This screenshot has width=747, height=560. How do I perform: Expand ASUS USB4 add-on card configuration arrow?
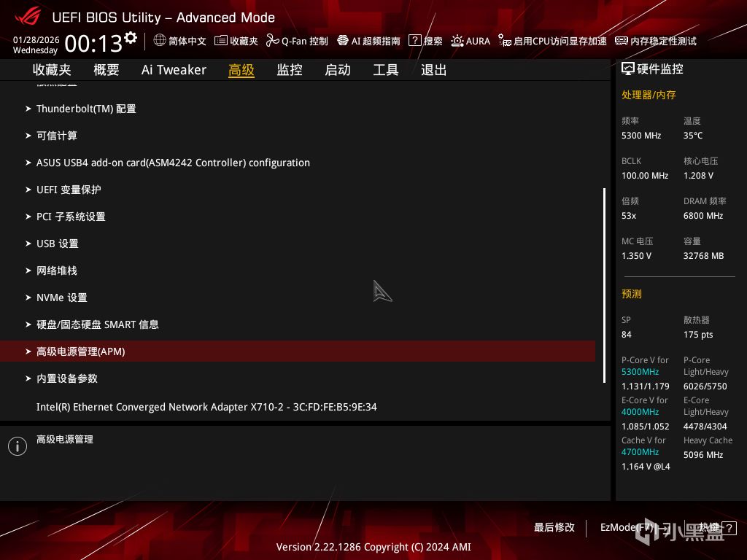[x=28, y=163]
